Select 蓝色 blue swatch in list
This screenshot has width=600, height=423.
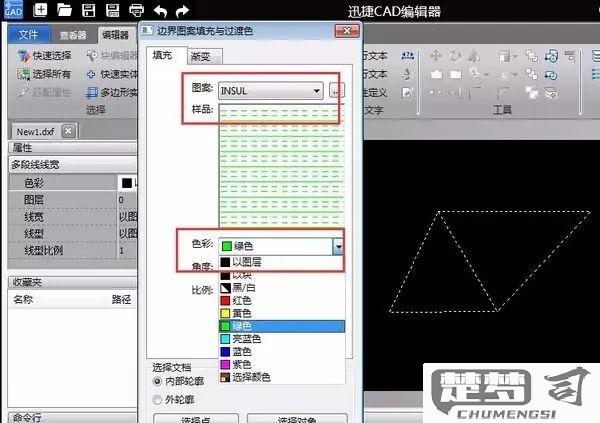pos(282,351)
